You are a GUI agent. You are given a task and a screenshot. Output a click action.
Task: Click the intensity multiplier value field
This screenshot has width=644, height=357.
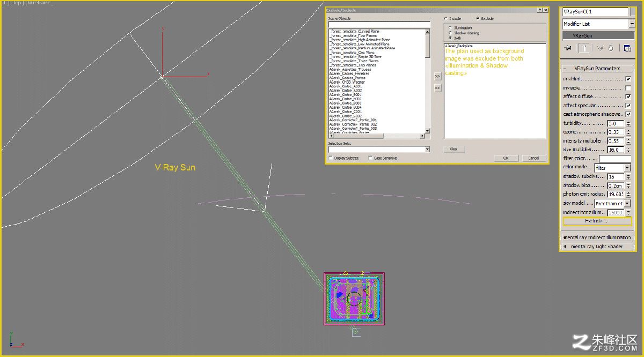(x=616, y=141)
